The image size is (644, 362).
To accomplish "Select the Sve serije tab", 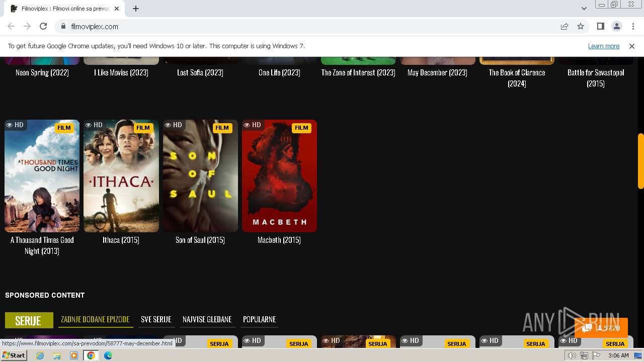I will [156, 319].
